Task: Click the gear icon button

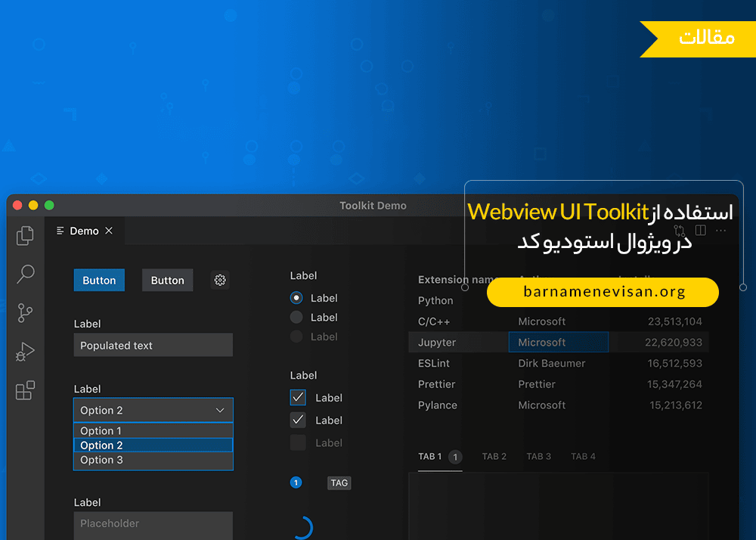Action: (x=220, y=280)
